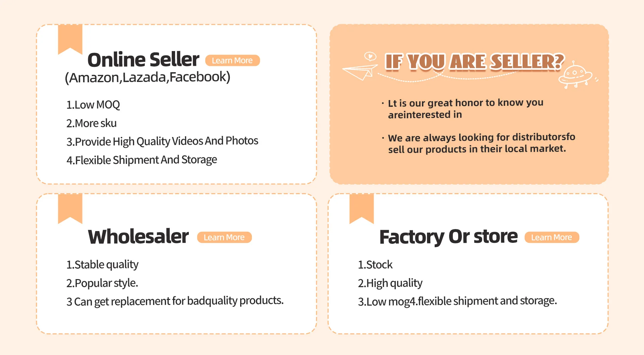The width and height of the screenshot is (644, 355).
Task: Click the Amazon, Lazada, Facebook subtitle
Action: tap(148, 77)
